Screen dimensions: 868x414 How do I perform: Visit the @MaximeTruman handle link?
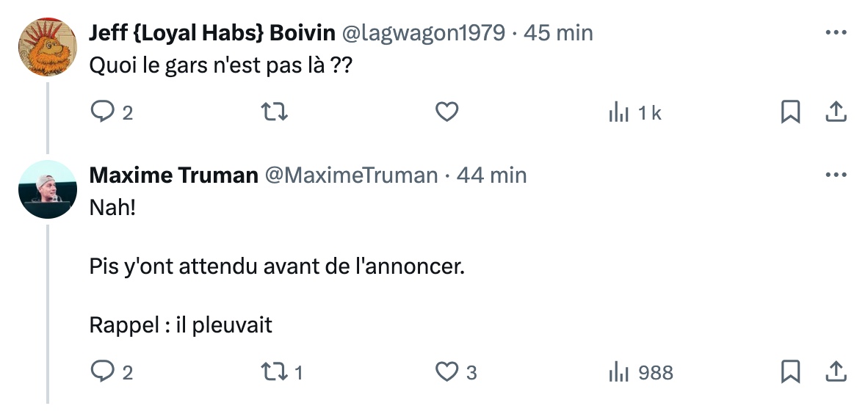coord(351,175)
